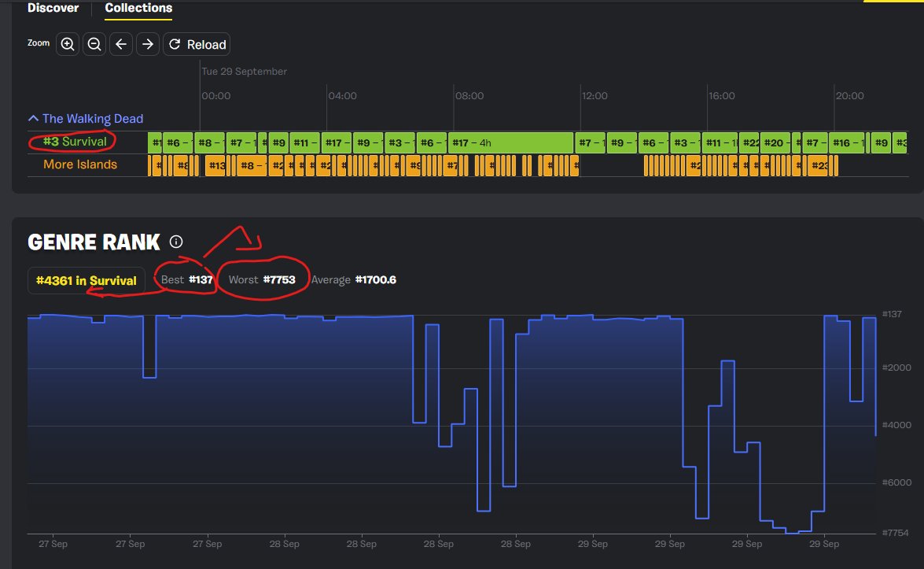Select the Collections tab
Viewport: 924px width, 569px height.
(138, 8)
